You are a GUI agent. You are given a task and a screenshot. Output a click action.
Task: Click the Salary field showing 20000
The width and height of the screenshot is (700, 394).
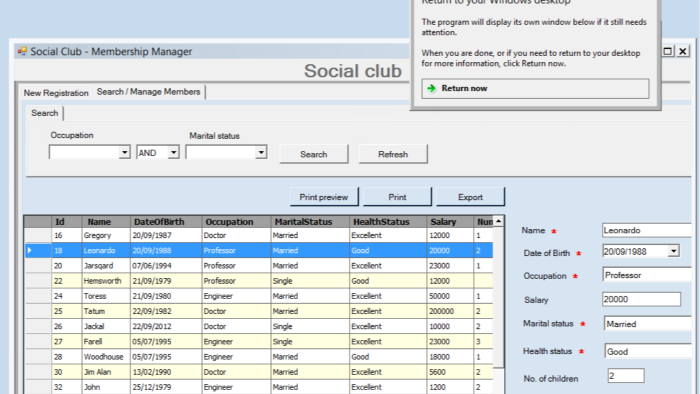coord(642,299)
